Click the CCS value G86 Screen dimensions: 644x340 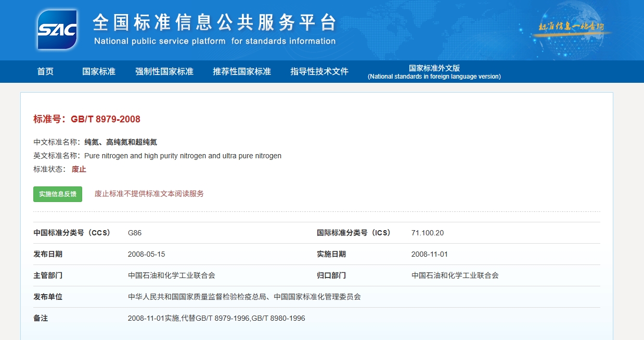pyautogui.click(x=135, y=233)
